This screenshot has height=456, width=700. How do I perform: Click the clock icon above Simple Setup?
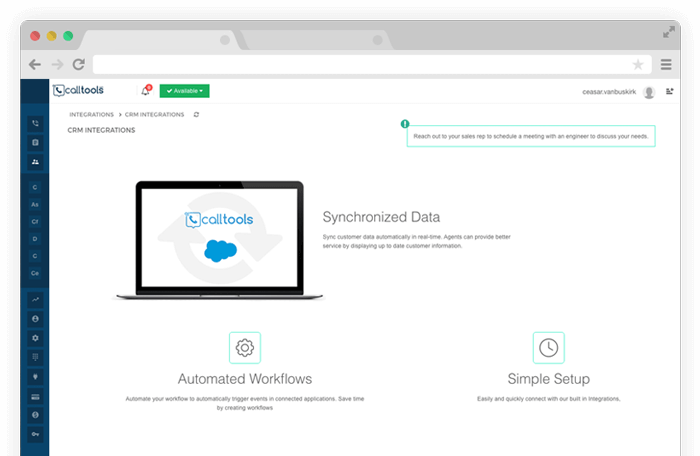tap(549, 347)
